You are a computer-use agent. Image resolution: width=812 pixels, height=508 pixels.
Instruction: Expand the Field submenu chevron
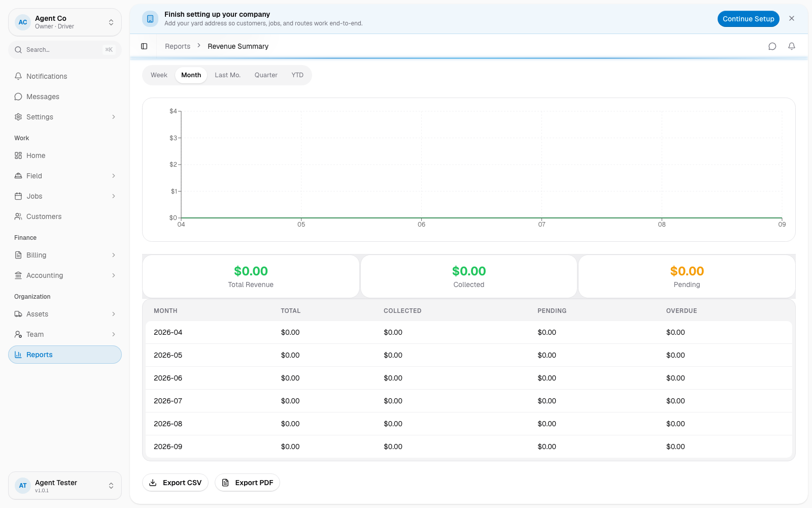coord(114,176)
